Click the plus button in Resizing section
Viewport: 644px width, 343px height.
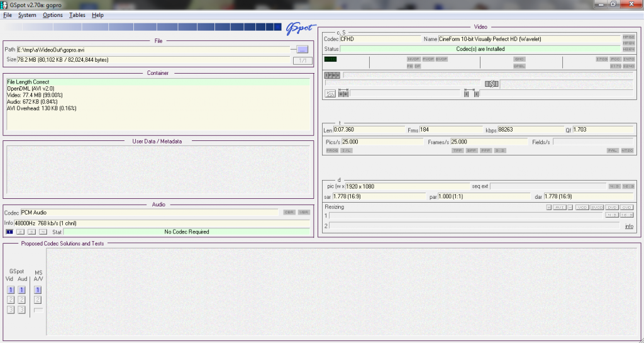coord(548,207)
